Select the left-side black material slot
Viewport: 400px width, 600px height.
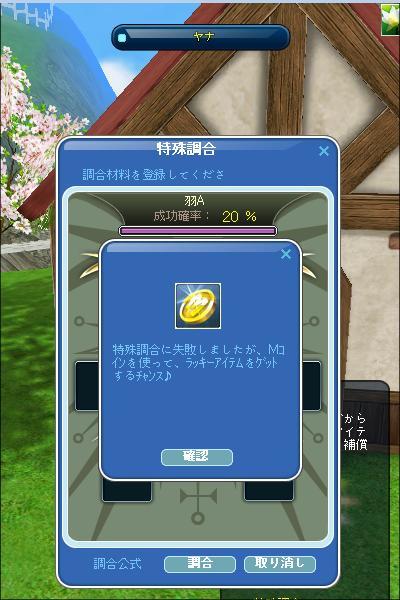[87, 386]
